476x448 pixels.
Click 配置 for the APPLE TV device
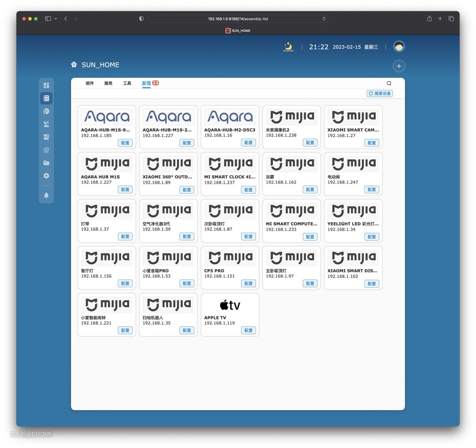(x=249, y=330)
